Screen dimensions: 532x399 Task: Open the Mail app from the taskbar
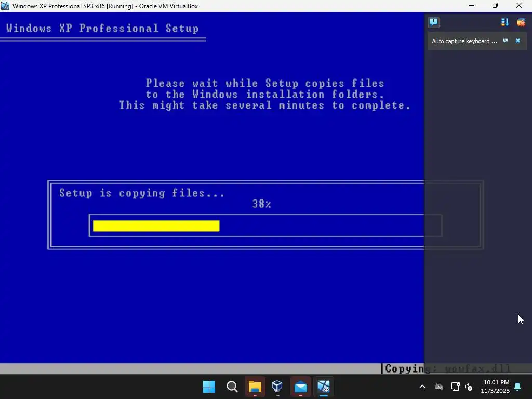pyautogui.click(x=301, y=387)
